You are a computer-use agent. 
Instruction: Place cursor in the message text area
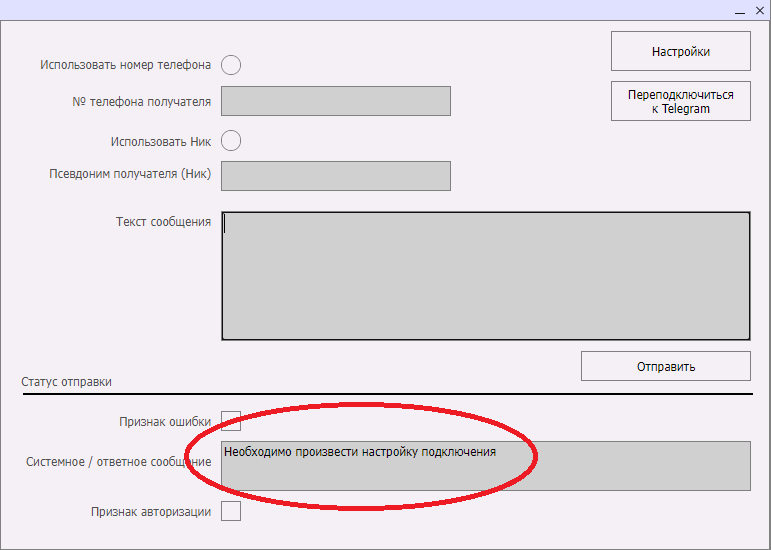click(485, 276)
